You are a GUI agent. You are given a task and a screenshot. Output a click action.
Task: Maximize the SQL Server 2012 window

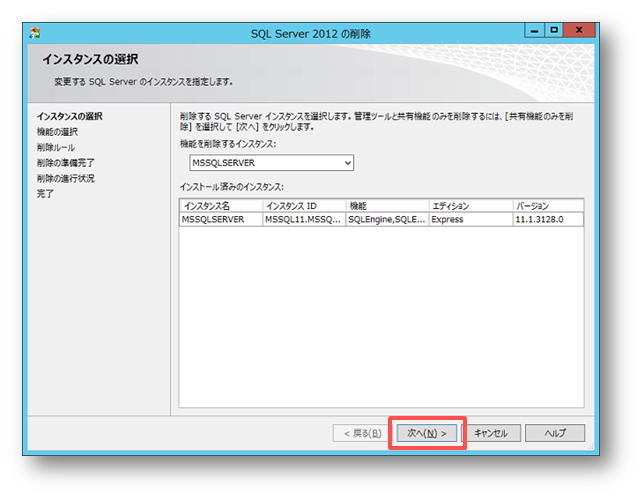554,30
